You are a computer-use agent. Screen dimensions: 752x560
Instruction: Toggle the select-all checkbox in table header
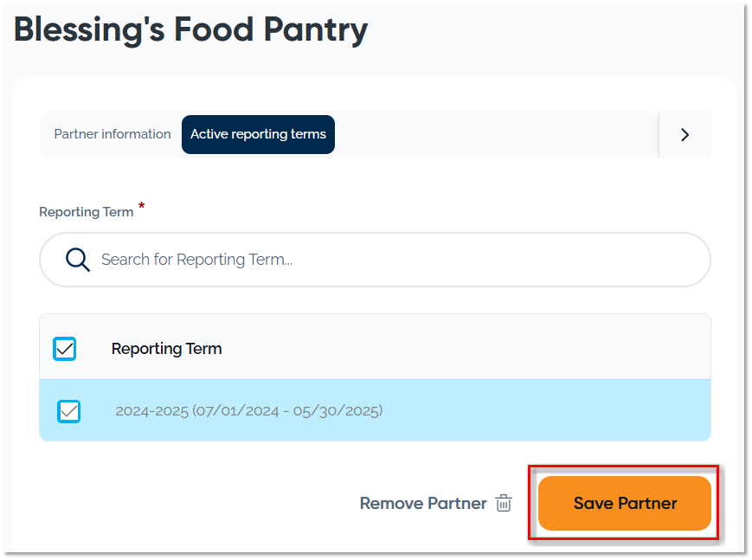pos(65,349)
